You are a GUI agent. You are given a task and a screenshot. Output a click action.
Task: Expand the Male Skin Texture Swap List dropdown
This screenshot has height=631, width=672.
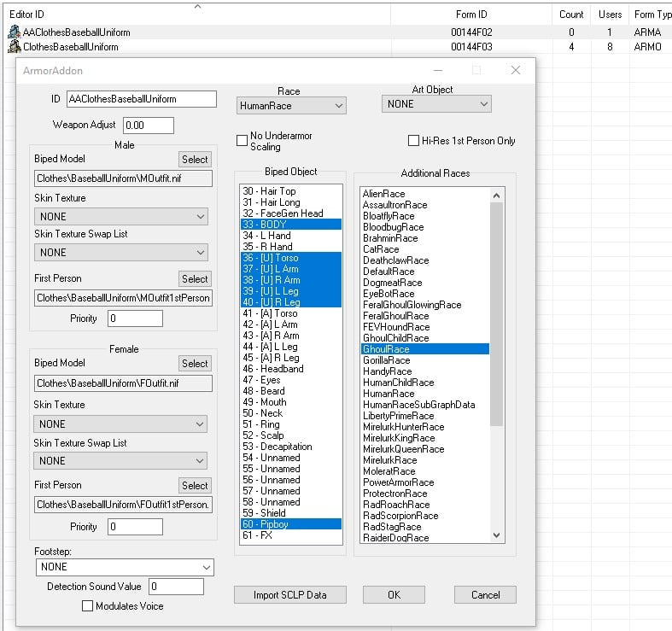(121, 253)
